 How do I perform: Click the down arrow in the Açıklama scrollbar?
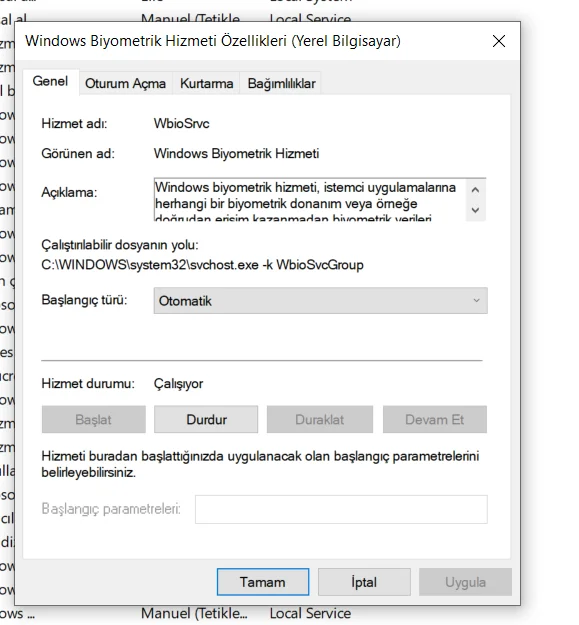475,210
